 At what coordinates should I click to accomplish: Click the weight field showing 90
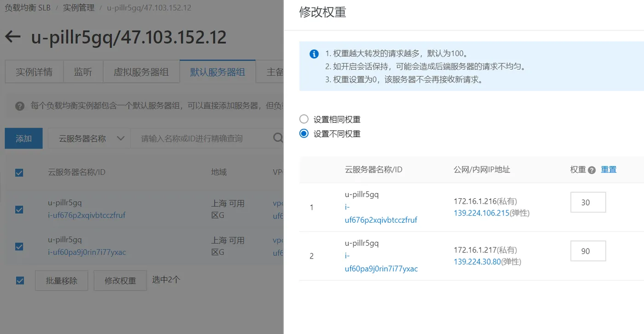tap(588, 251)
